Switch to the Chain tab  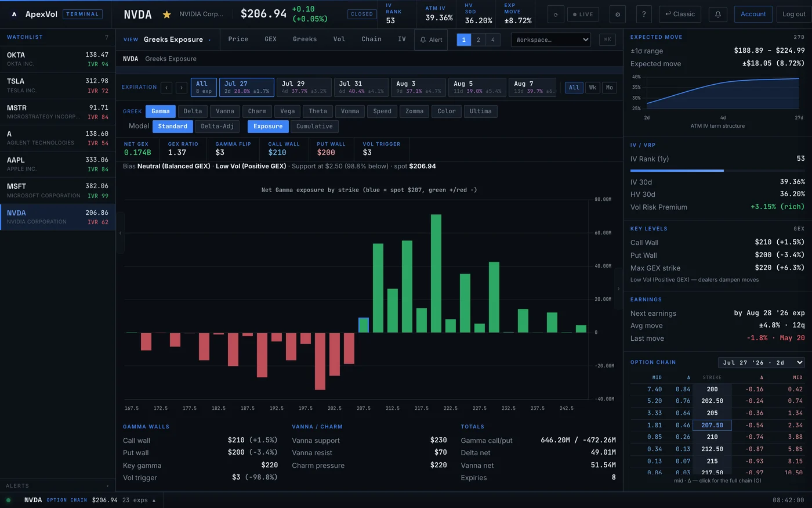371,39
